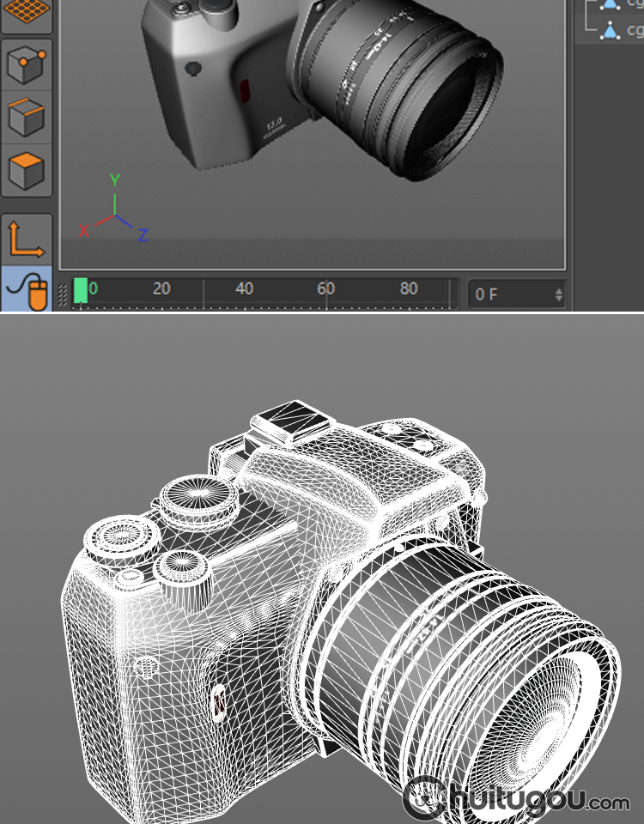Toggle the orange axis mode icon
The image size is (644, 824).
coord(27,239)
